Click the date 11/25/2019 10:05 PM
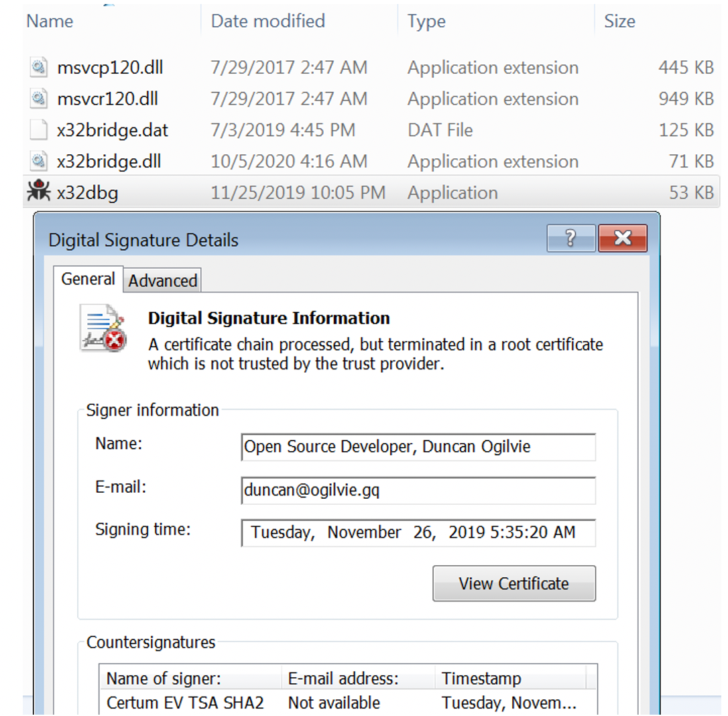The height and width of the screenshot is (716, 728). pos(298,192)
